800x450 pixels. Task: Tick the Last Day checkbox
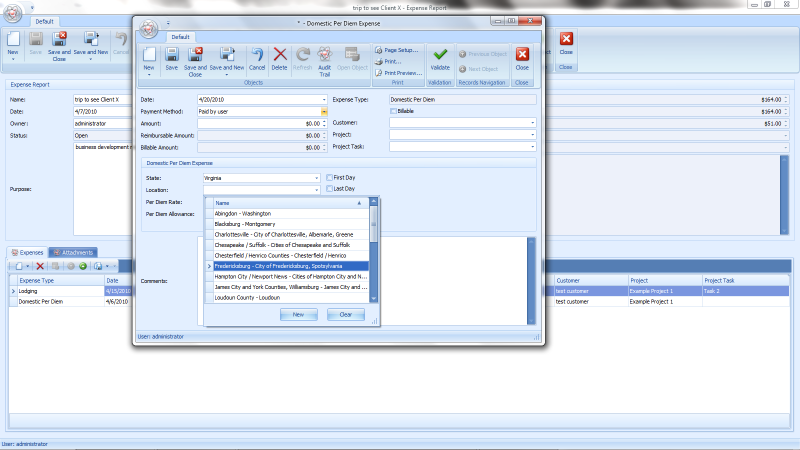click(x=330, y=188)
